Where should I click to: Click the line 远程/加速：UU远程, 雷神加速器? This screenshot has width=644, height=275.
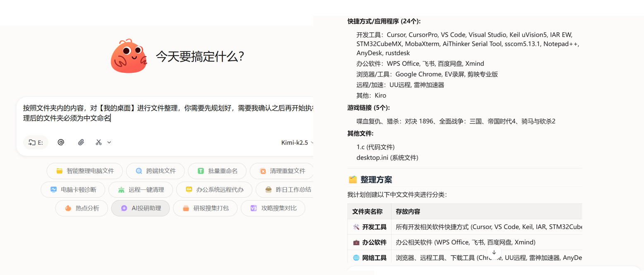click(x=400, y=85)
